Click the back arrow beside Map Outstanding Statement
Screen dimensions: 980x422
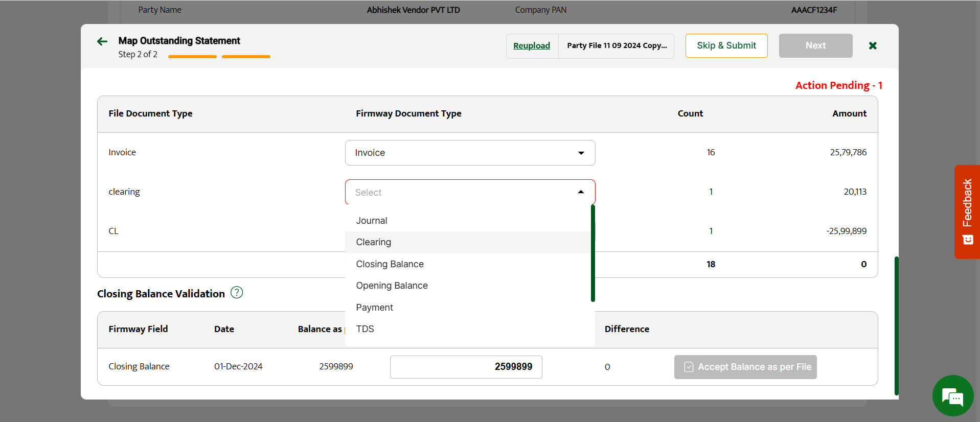pyautogui.click(x=102, y=42)
